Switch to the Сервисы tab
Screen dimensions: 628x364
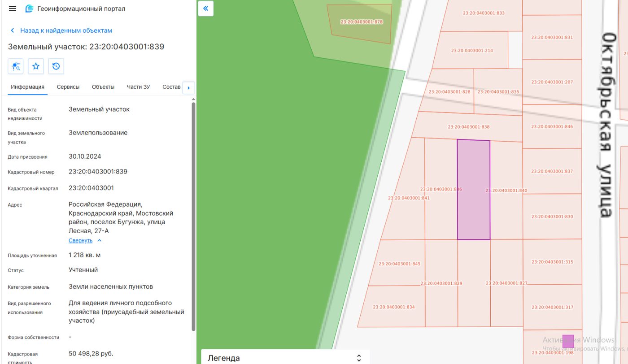click(68, 87)
